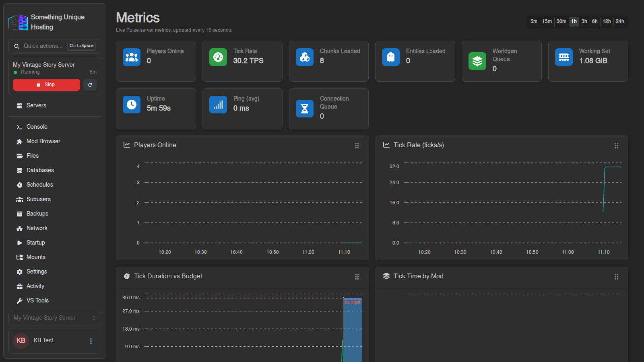Open the Startup page
The image size is (644, 362).
pyautogui.click(x=55, y=243)
